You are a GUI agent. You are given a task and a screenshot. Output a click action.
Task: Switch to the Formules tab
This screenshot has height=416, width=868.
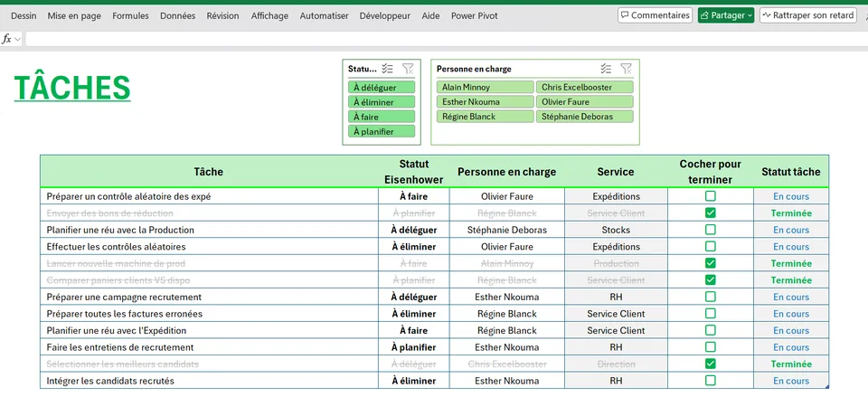pyautogui.click(x=130, y=16)
